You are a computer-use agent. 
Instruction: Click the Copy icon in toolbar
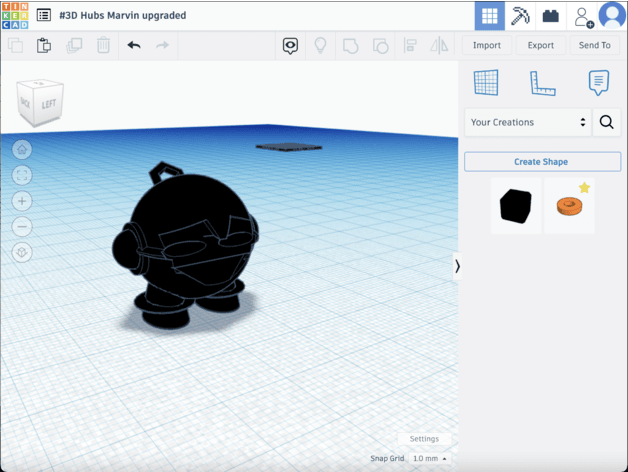click(16, 45)
